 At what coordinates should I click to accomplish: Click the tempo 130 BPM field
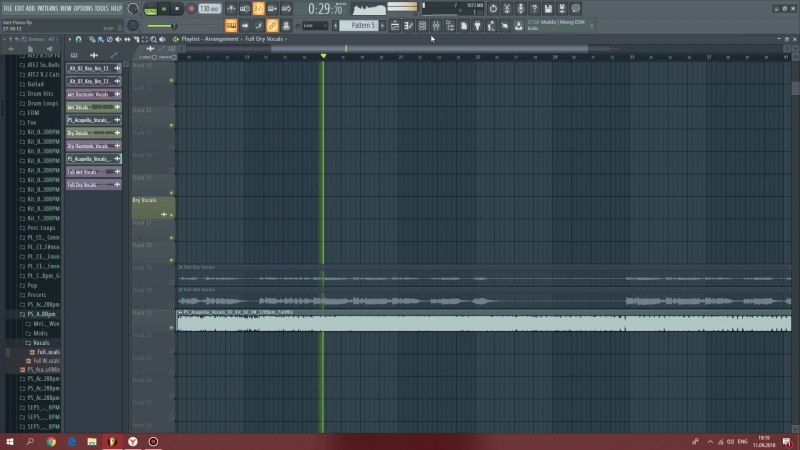[209, 9]
